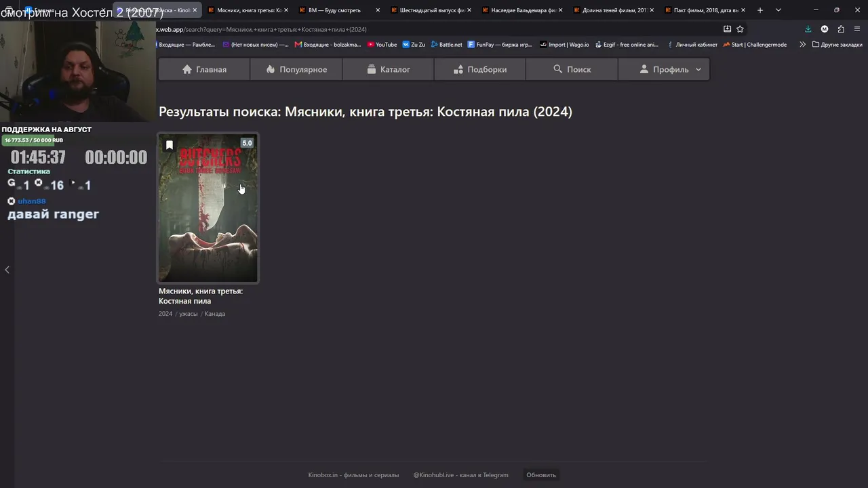This screenshot has height=488, width=868.
Task: Go to Главная in the site navigation
Action: pyautogui.click(x=204, y=69)
